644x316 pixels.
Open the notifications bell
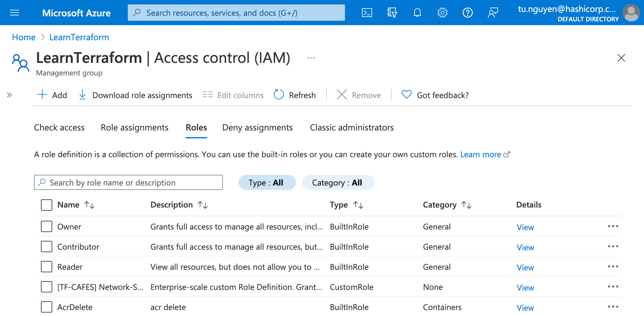[417, 13]
